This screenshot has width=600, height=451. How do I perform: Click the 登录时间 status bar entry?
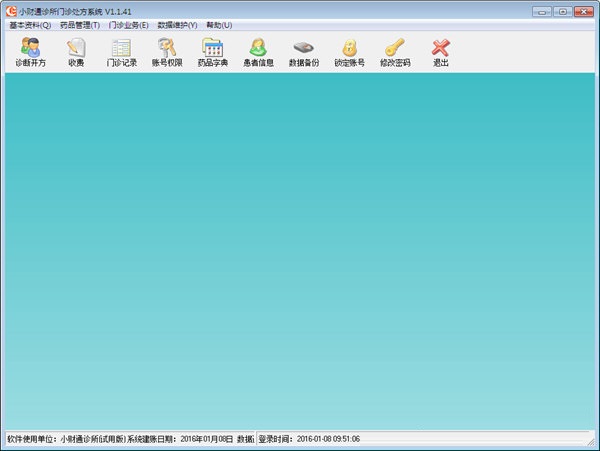click(x=309, y=439)
